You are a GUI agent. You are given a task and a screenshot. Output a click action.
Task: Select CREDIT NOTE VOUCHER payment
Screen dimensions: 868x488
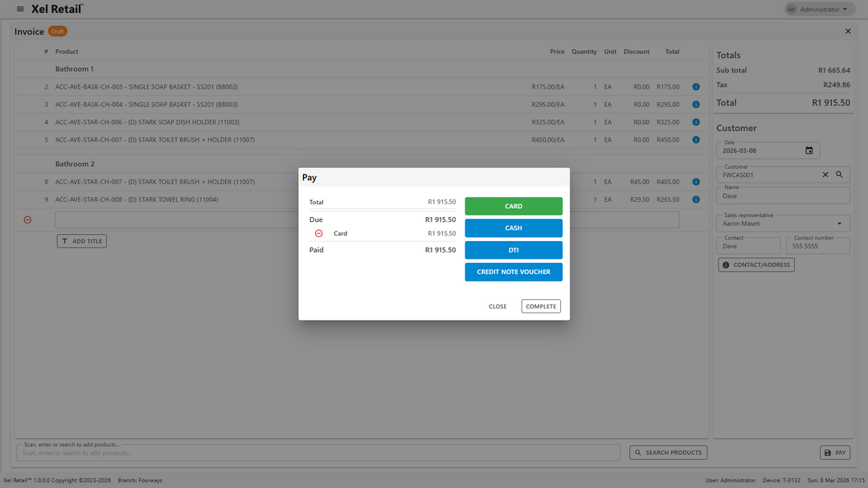pyautogui.click(x=514, y=272)
